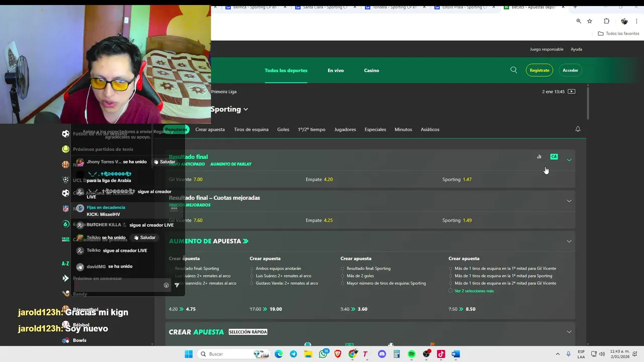Collapse the Resultado final section chevron
The image size is (644, 362).
pos(569,160)
